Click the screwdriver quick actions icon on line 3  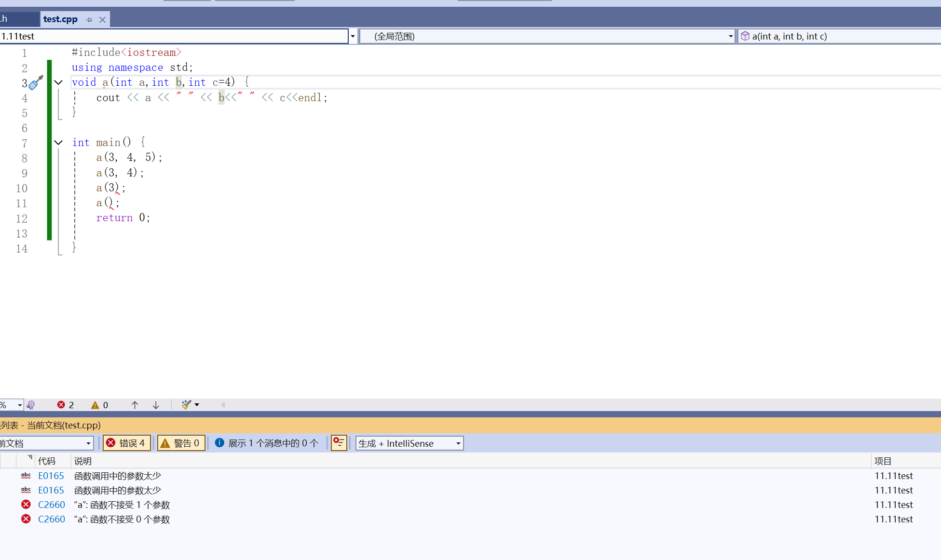(x=36, y=83)
